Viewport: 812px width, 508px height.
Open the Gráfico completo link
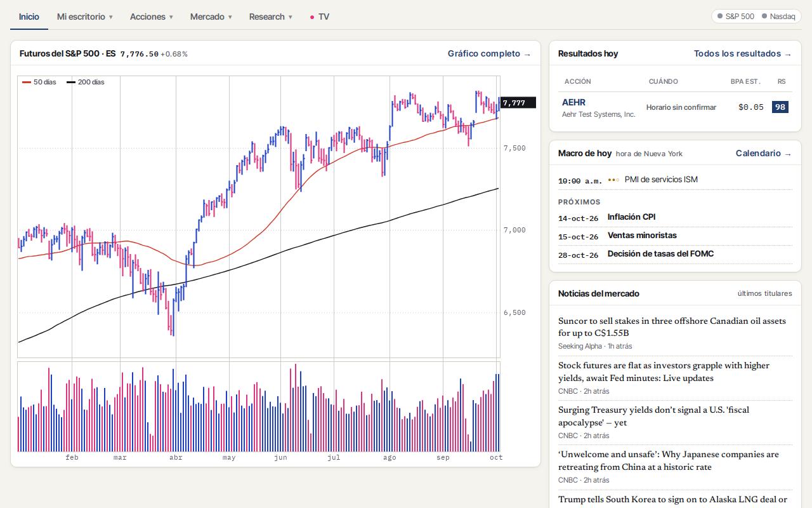[x=489, y=53]
